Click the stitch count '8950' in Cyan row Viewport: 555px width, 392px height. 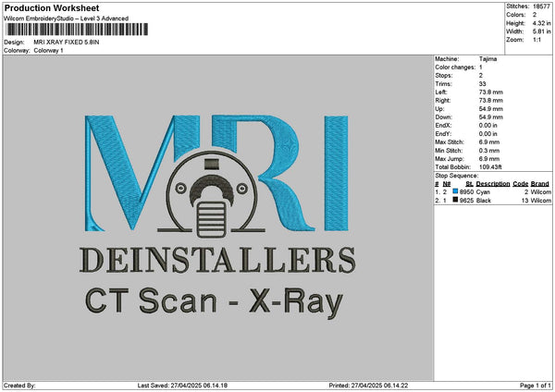point(466,192)
